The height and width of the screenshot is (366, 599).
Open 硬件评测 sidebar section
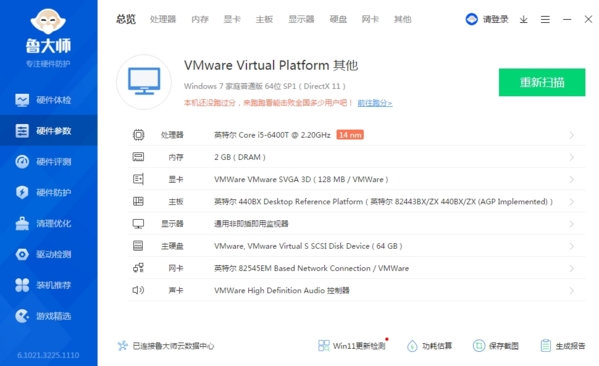coord(49,162)
